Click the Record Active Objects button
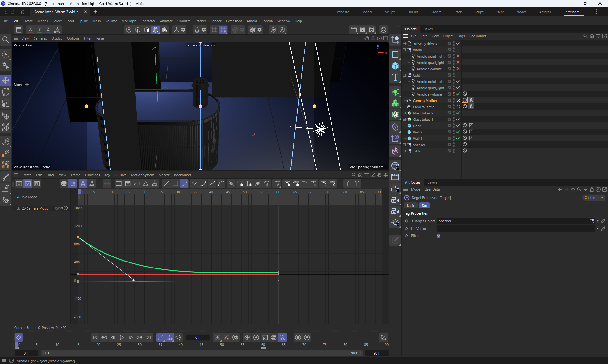The height and width of the screenshot is (364, 608). coord(218,337)
